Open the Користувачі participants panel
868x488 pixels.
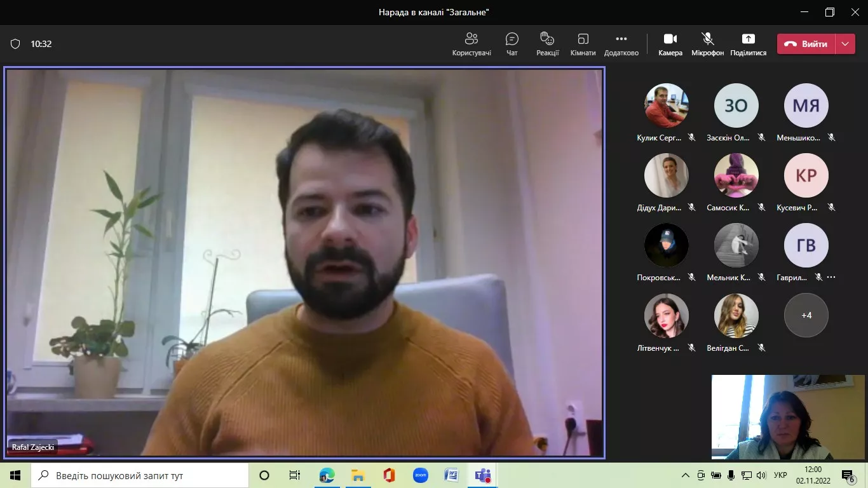pyautogui.click(x=471, y=44)
